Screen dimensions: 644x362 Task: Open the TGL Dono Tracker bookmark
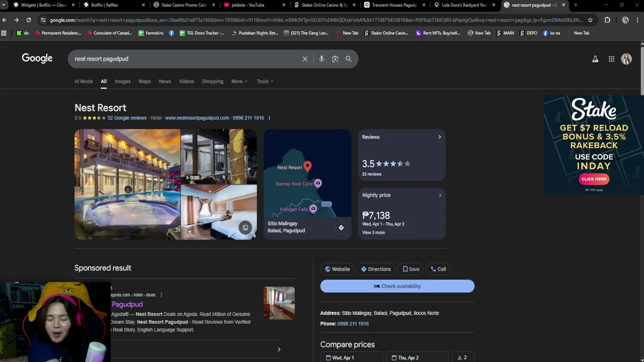(202, 33)
